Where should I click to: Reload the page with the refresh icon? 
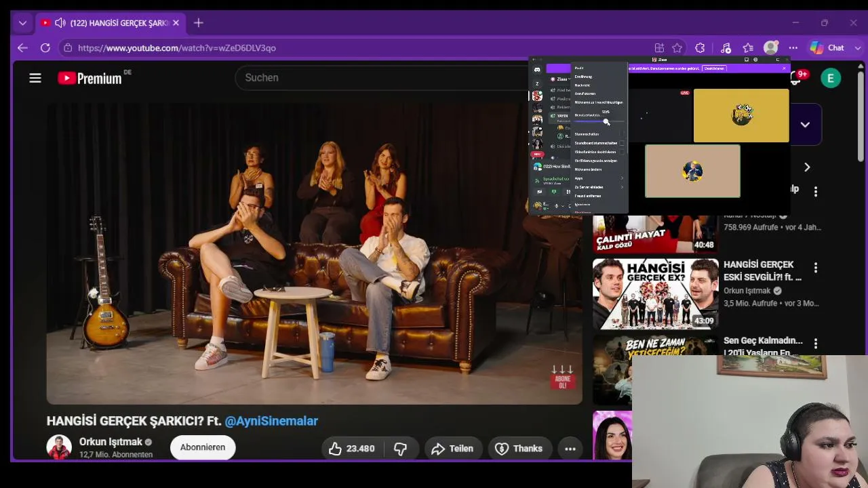pos(45,48)
